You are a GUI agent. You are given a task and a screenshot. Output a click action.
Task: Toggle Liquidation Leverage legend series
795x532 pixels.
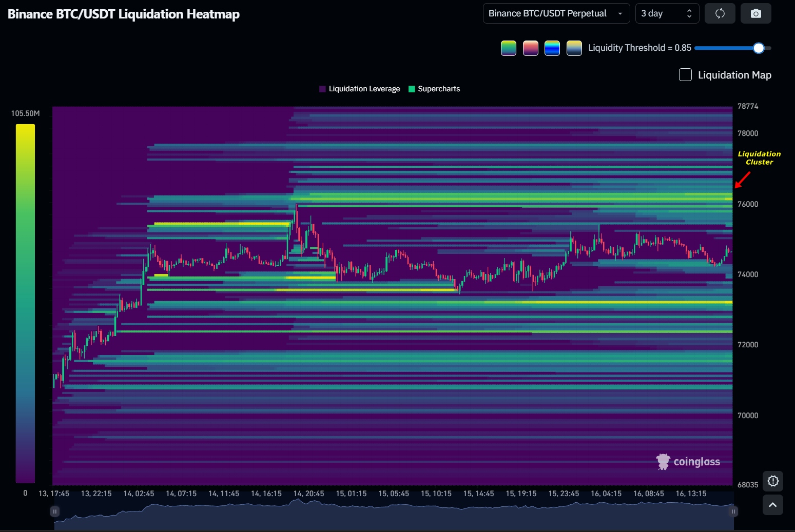click(x=359, y=89)
